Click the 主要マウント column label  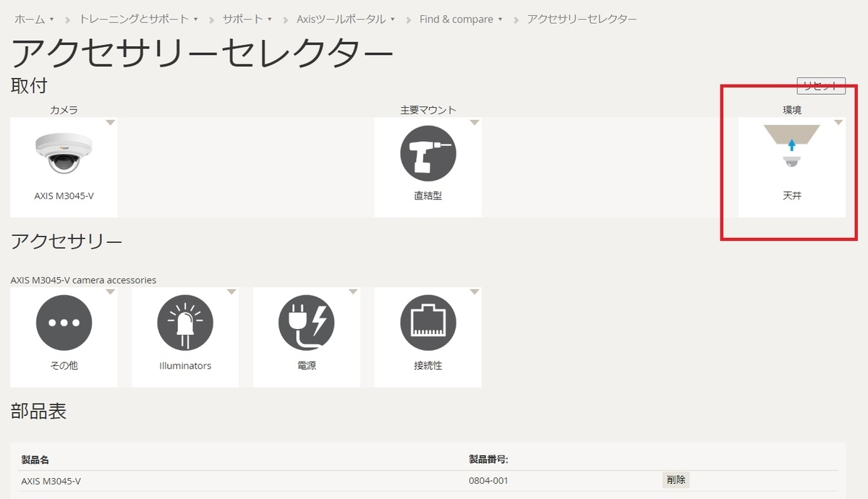pyautogui.click(x=428, y=110)
